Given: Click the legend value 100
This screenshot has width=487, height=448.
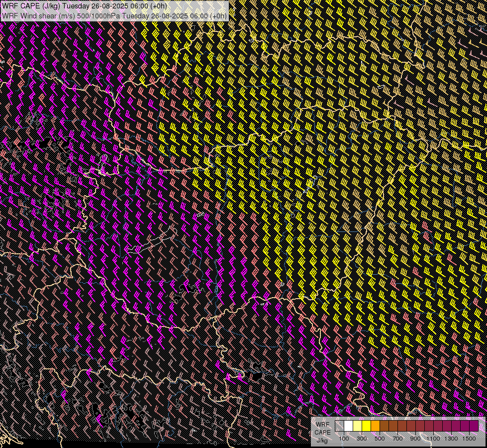Looking at the screenshot, I should click(x=344, y=439).
